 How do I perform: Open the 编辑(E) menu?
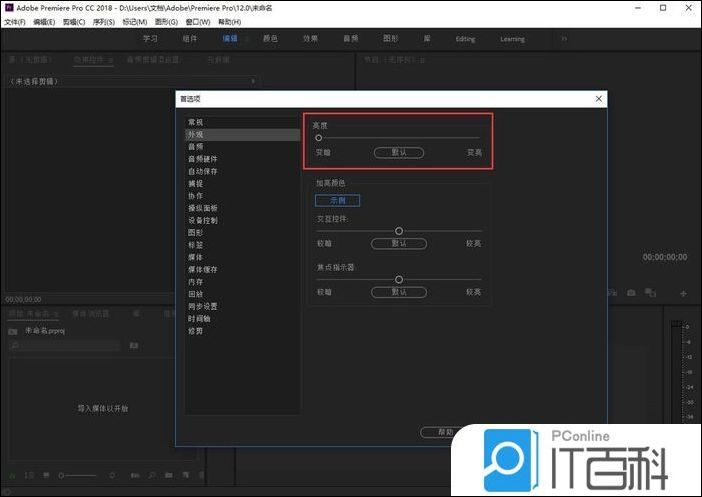point(44,22)
